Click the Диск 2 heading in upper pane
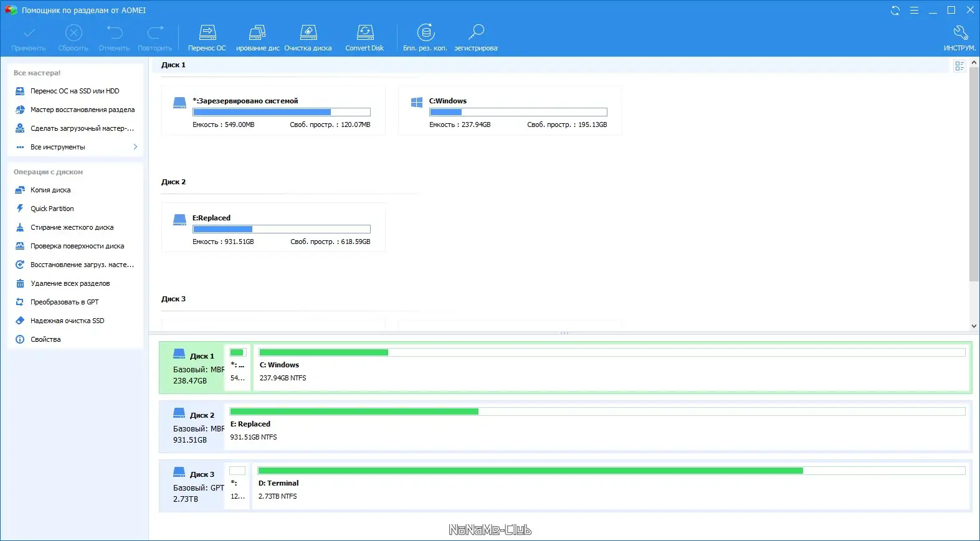This screenshot has height=541, width=980. 174,182
